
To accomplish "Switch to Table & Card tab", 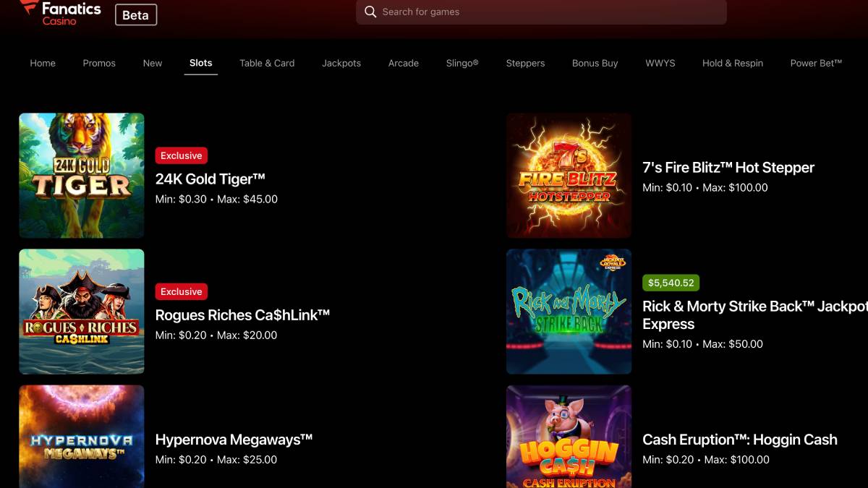I will (x=267, y=63).
